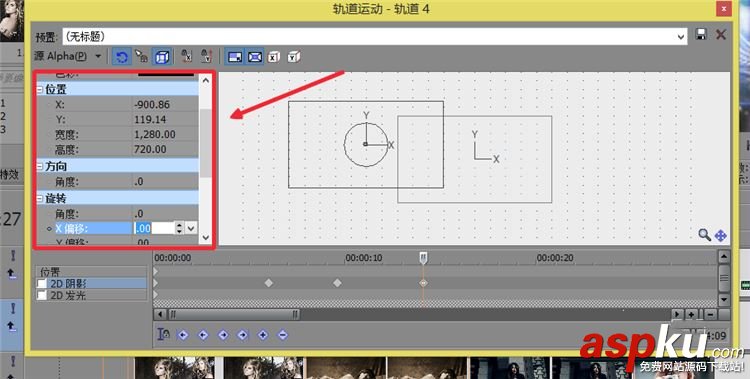
Task: Select the second 2D 阴影 keyframe diamond
Action: click(337, 283)
